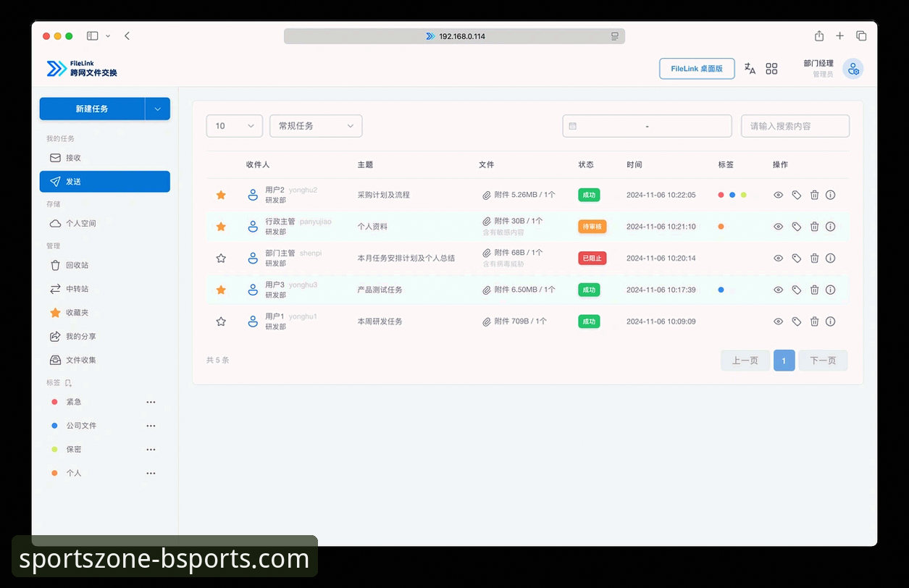The width and height of the screenshot is (909, 588).
Task: Click the FileLink 桌面版 button
Action: tap(696, 68)
